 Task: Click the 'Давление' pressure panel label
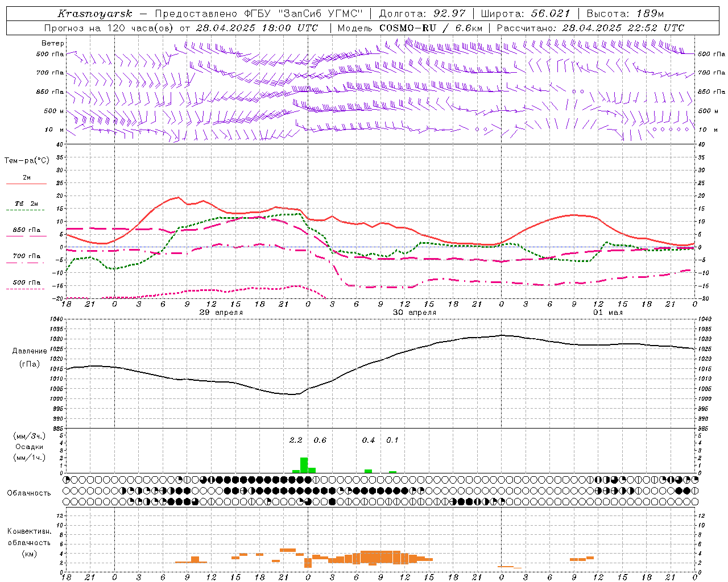30,351
